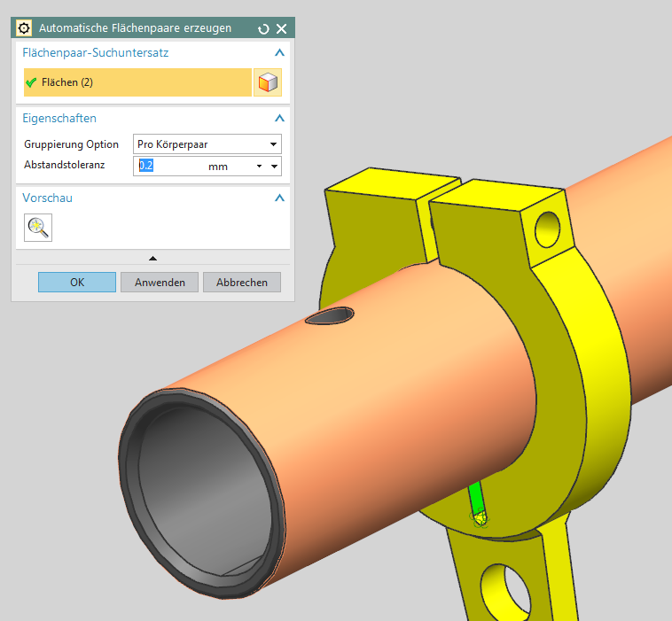This screenshot has height=621, width=672.
Task: Click the dialog settings gear icon
Action: [24, 28]
